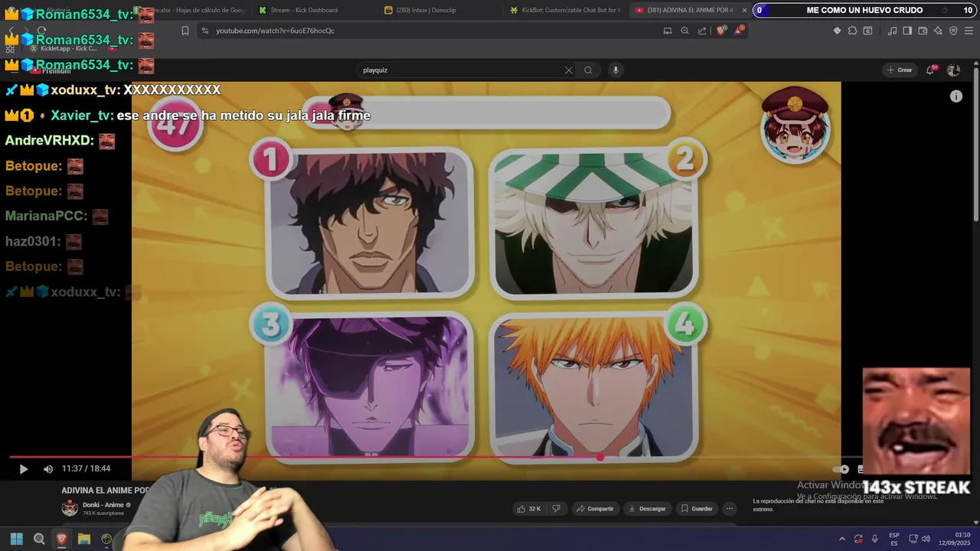
Task: Click the tag-shaped extension icon
Action: pos(837,31)
